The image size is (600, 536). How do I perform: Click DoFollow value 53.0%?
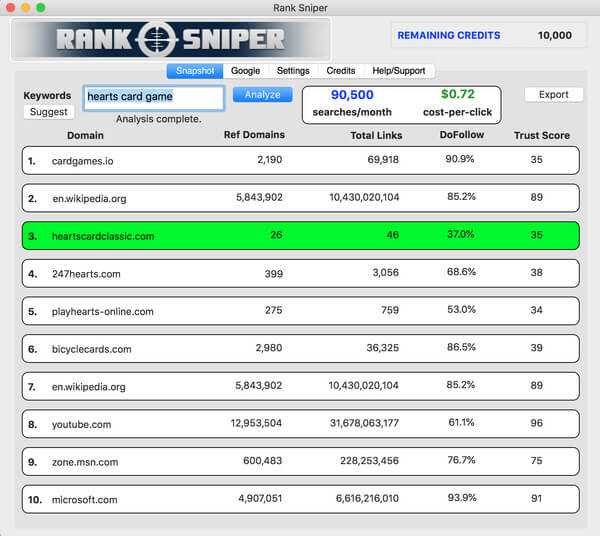pyautogui.click(x=461, y=309)
